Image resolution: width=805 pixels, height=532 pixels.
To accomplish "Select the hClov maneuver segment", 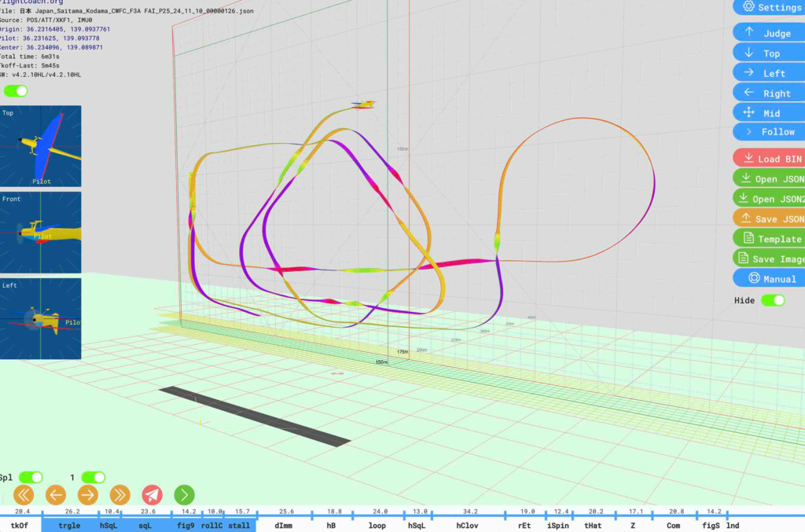I will click(468, 525).
